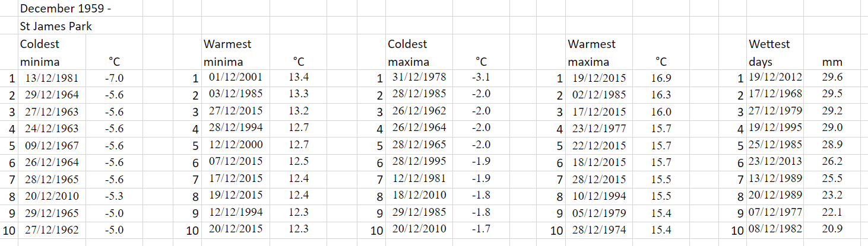868x246 pixels.
Task: Click the 'mm' column header cell
Action: point(832,62)
